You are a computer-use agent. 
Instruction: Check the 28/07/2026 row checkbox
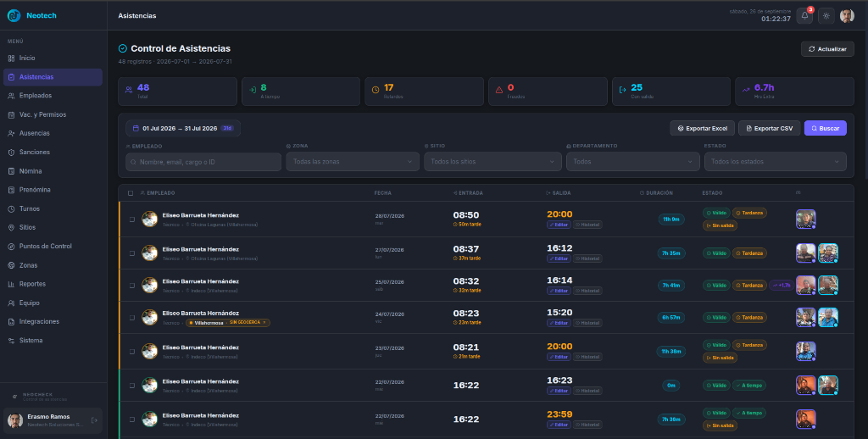(x=131, y=219)
